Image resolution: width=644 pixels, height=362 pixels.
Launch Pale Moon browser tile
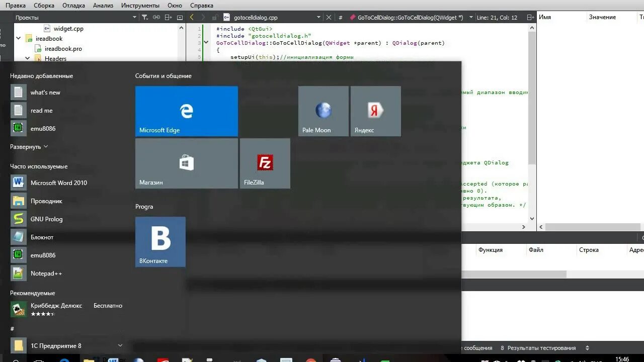pyautogui.click(x=323, y=111)
